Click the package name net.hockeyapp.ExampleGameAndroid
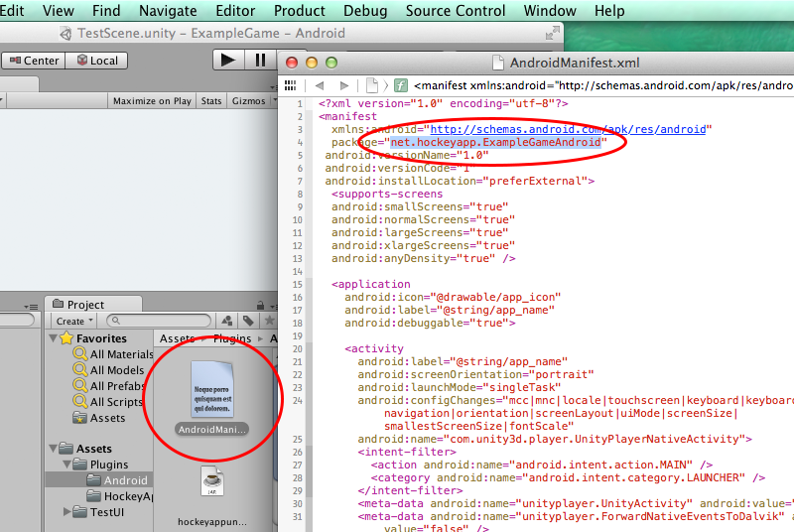794x532 pixels. (495, 142)
